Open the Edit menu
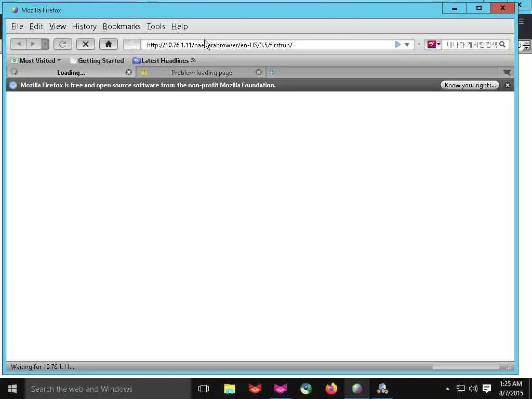 pos(36,26)
